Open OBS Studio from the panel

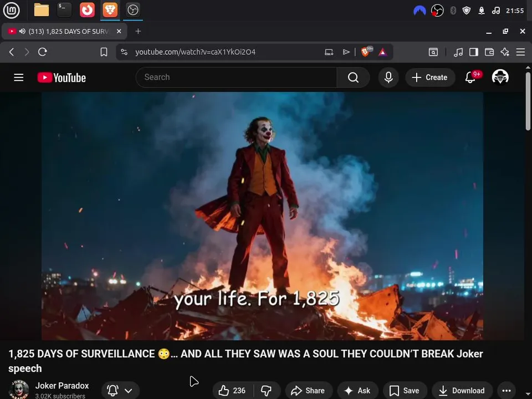132,10
